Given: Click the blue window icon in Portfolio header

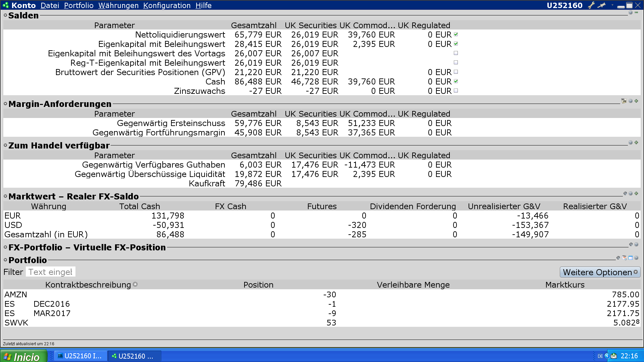Looking at the screenshot, I should tap(631, 258).
